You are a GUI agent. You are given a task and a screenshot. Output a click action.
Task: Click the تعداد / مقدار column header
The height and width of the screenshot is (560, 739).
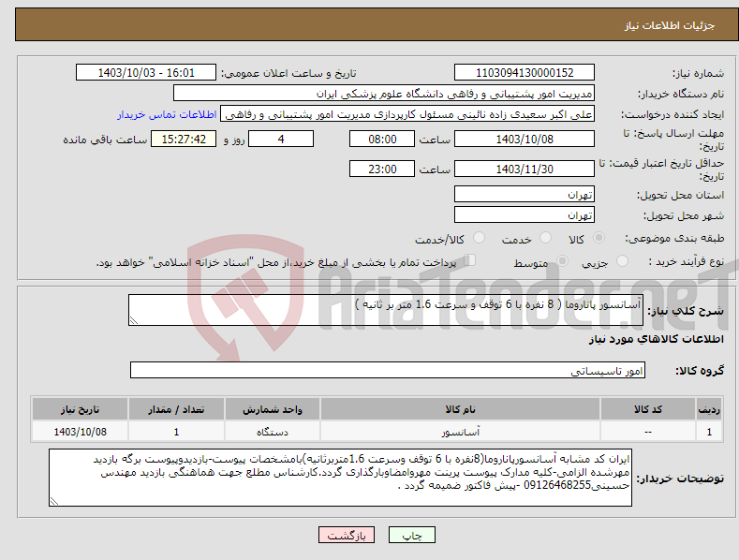point(176,409)
